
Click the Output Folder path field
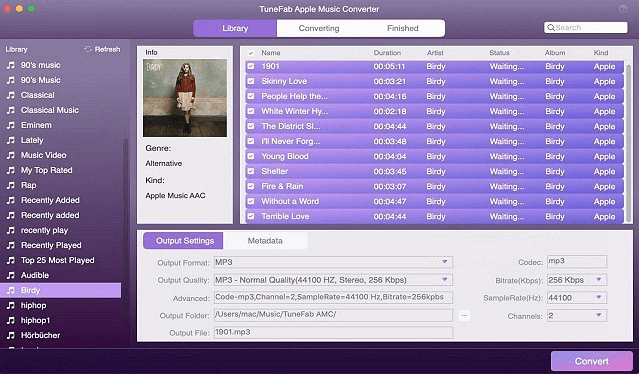pos(333,315)
